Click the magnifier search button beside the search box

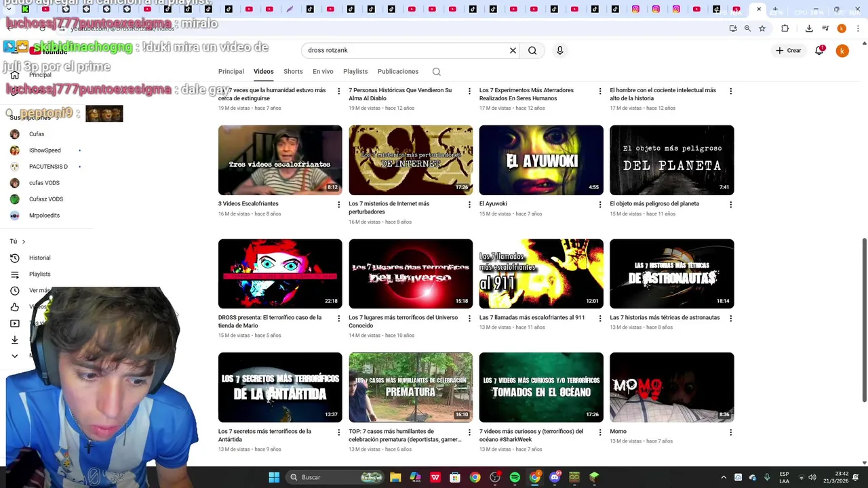click(x=532, y=50)
